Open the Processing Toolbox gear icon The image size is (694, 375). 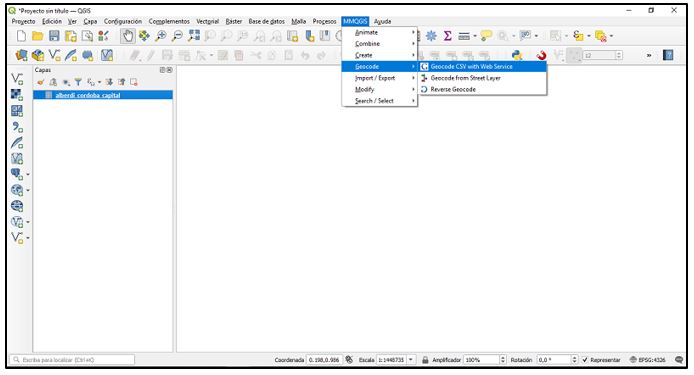(431, 36)
